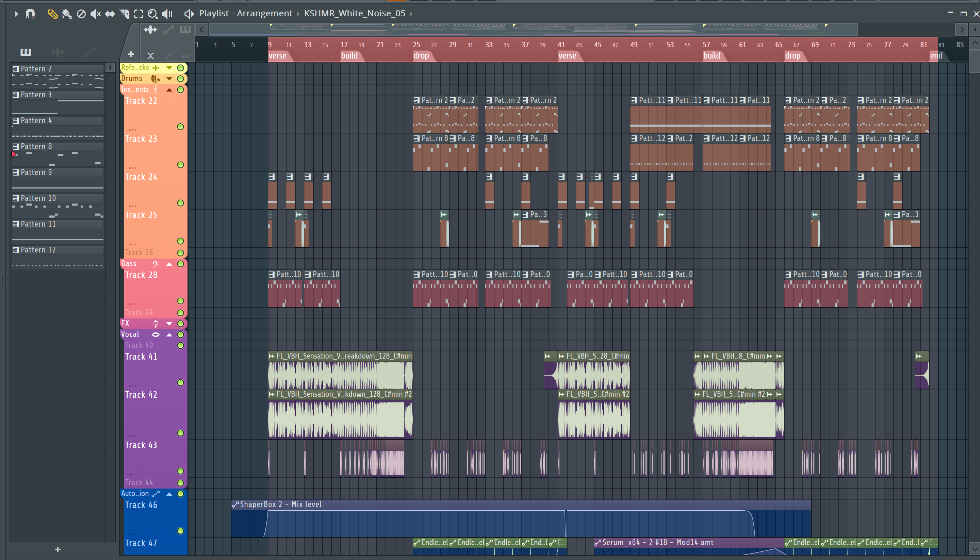Choose the Select marquee tool
Image resolution: width=980 pixels, height=560 pixels.
click(x=138, y=14)
